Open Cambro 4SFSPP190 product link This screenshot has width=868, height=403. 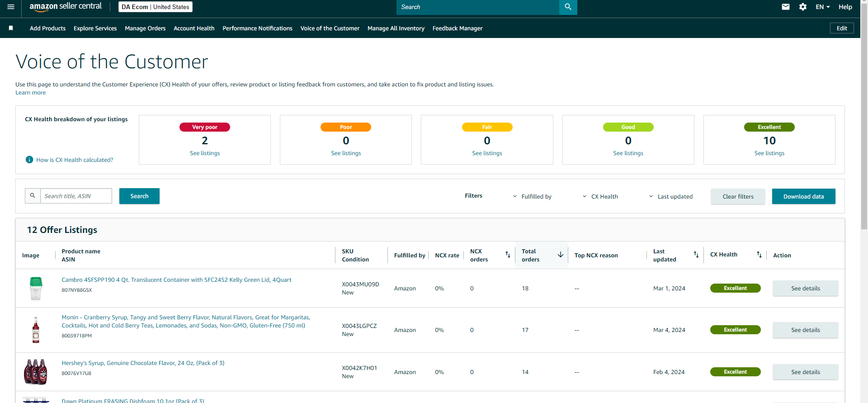point(176,280)
